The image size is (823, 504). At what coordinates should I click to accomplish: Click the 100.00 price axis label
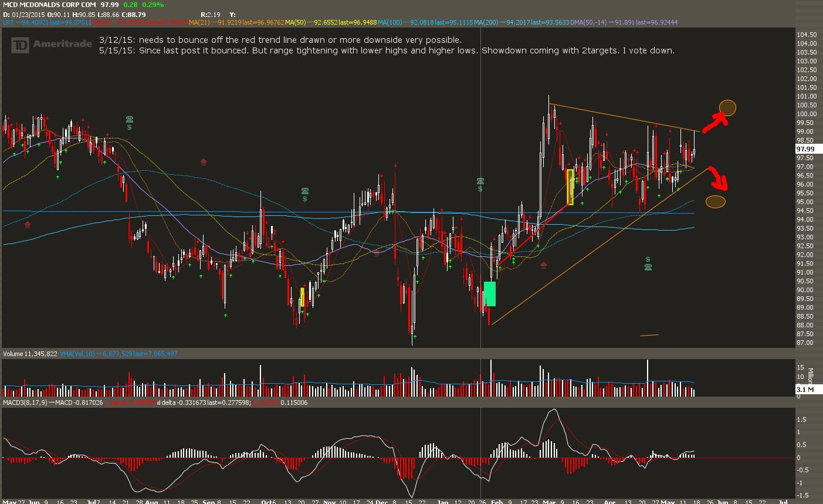807,114
